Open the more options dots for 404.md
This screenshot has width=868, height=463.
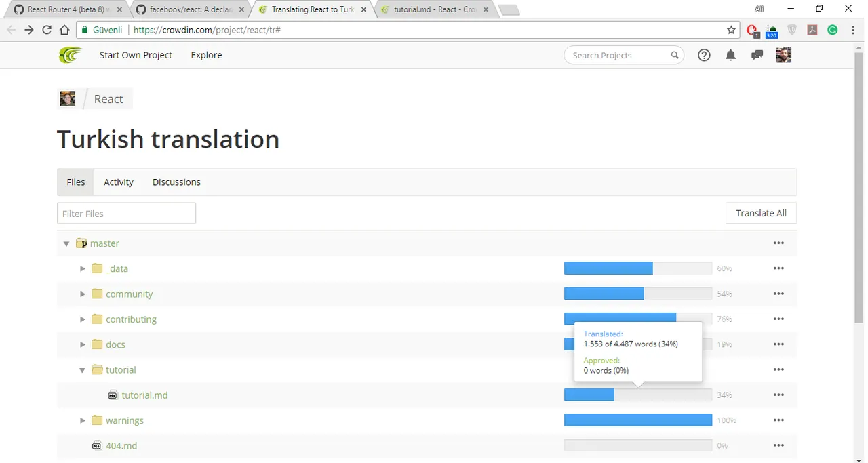(778, 445)
